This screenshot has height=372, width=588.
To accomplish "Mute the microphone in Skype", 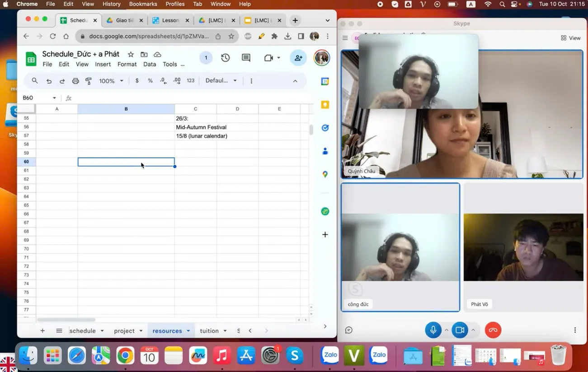I will coord(433,330).
